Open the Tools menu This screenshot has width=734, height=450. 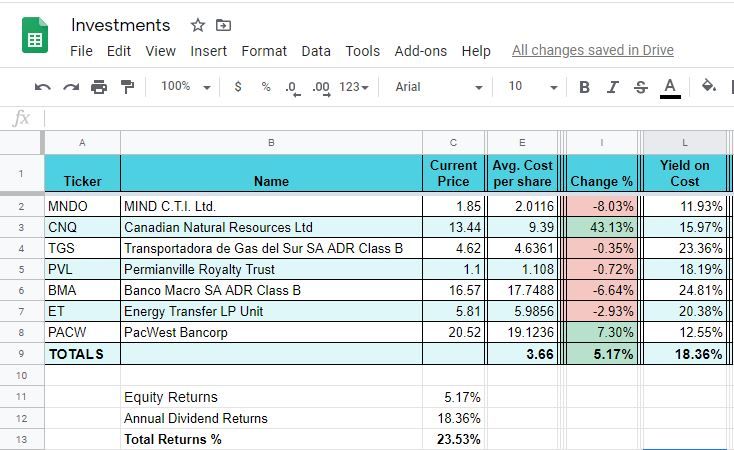click(x=363, y=51)
